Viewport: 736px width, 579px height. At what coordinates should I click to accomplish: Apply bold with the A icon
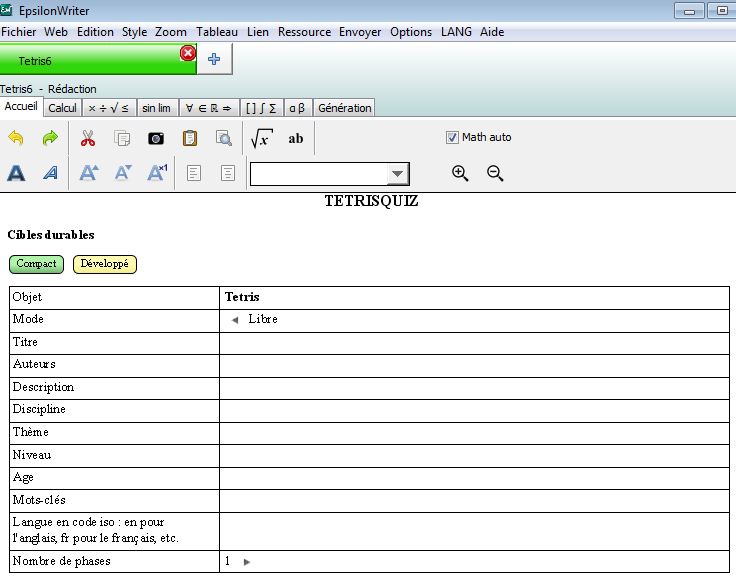point(16,173)
